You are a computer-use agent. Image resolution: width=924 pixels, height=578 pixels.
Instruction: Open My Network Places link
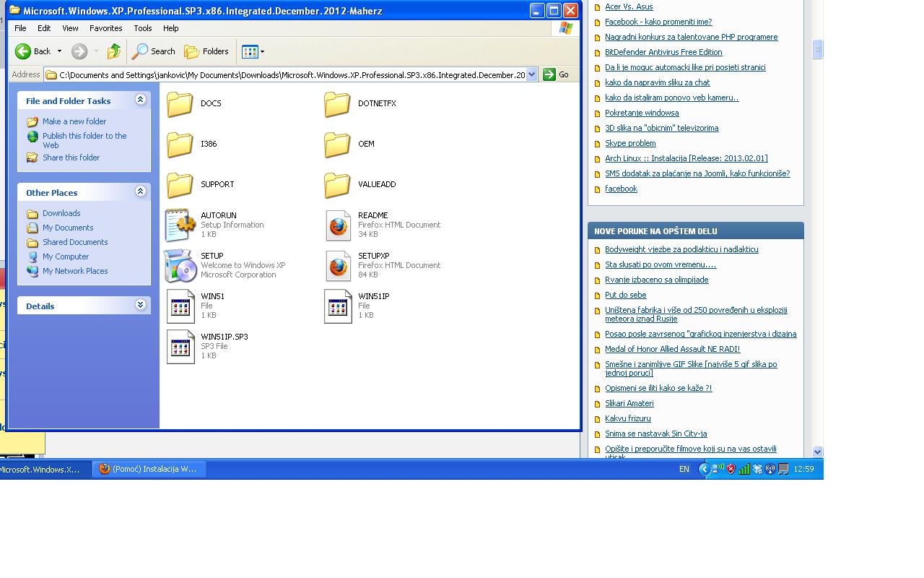click(x=75, y=271)
